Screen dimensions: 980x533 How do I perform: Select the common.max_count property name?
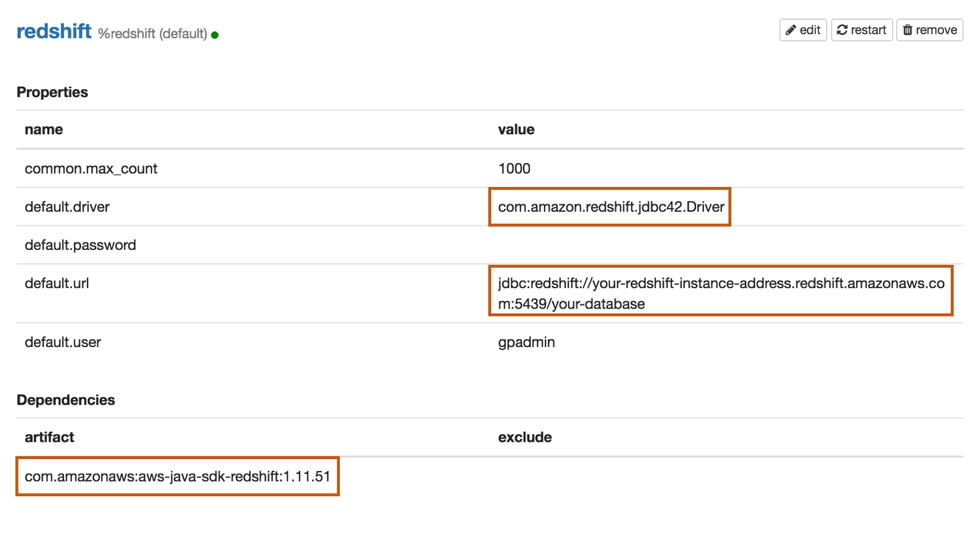pyautogui.click(x=91, y=169)
